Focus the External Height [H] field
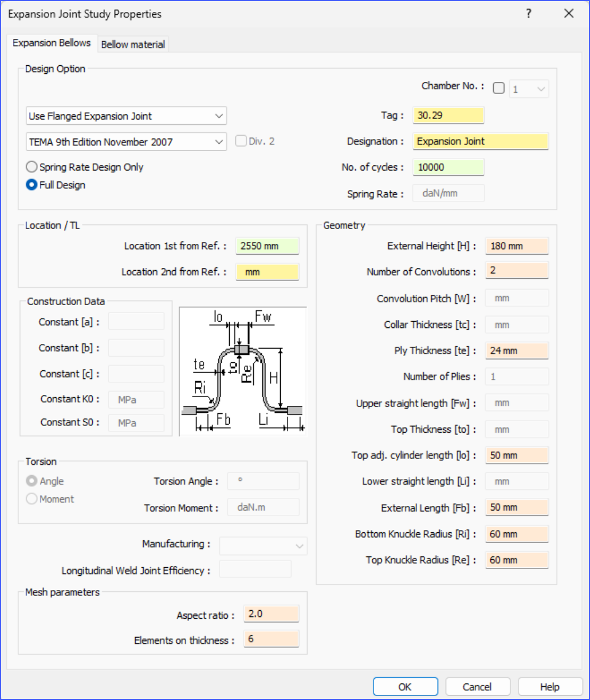This screenshot has height=700, width=590. [x=517, y=246]
